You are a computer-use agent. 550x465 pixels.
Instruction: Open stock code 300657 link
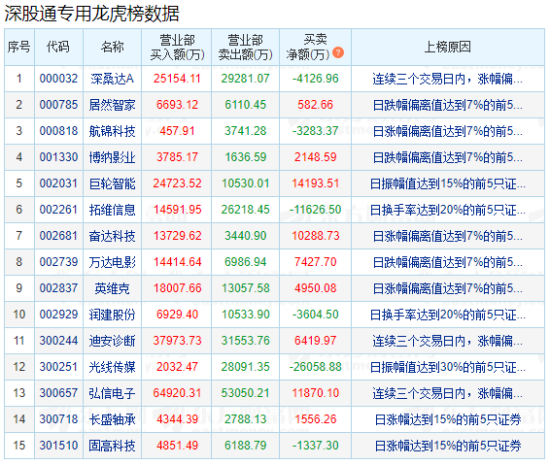[59, 393]
